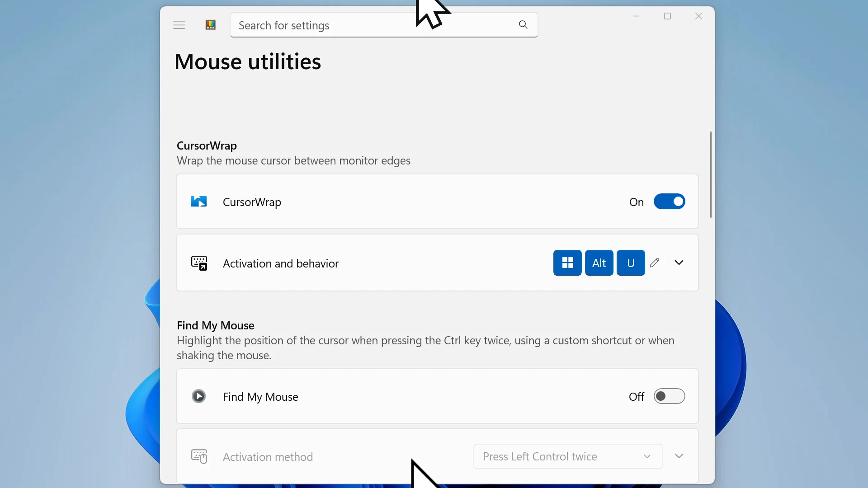The width and height of the screenshot is (868, 488).
Task: Click the search magnifier icon
Action: tap(523, 25)
